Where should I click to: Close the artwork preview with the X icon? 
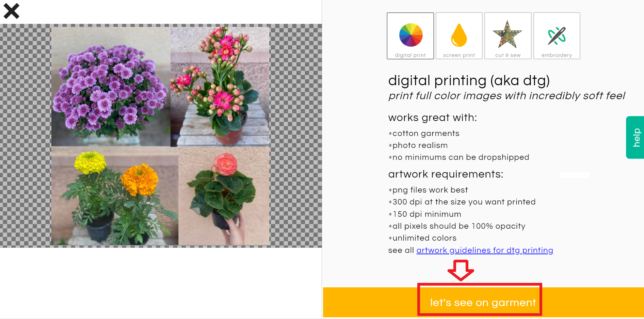(x=12, y=11)
